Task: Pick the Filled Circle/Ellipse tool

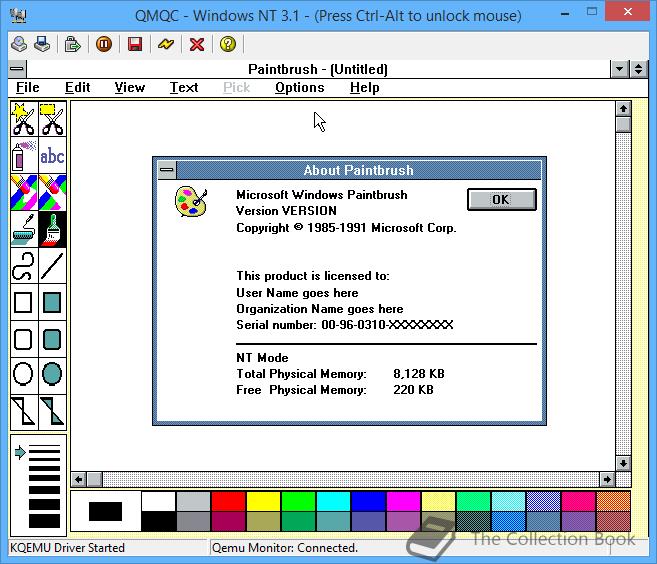Action: pos(52,374)
